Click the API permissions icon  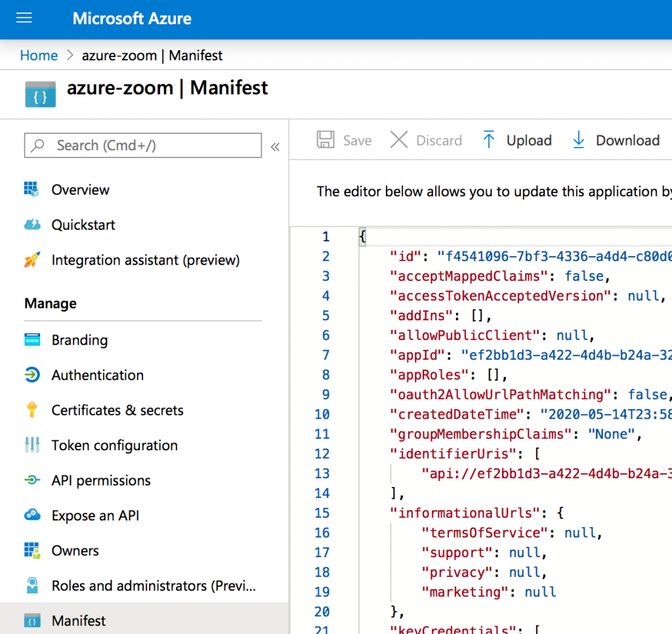(x=32, y=480)
